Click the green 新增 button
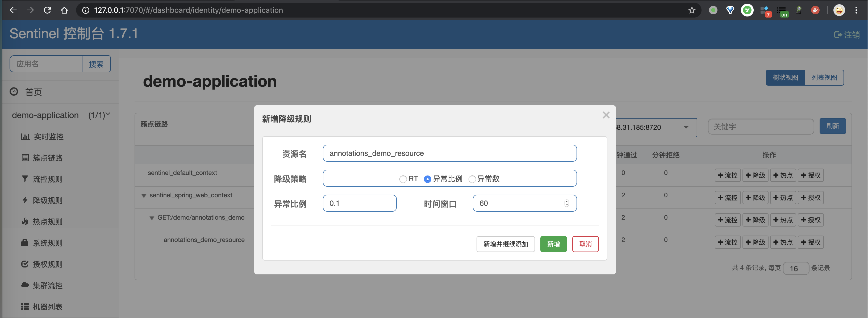 click(553, 244)
